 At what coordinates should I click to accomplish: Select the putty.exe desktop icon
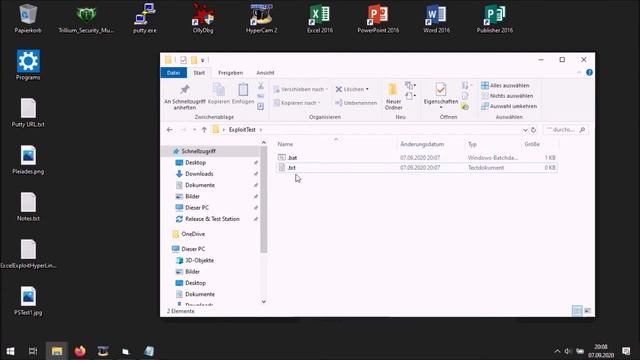(x=145, y=18)
